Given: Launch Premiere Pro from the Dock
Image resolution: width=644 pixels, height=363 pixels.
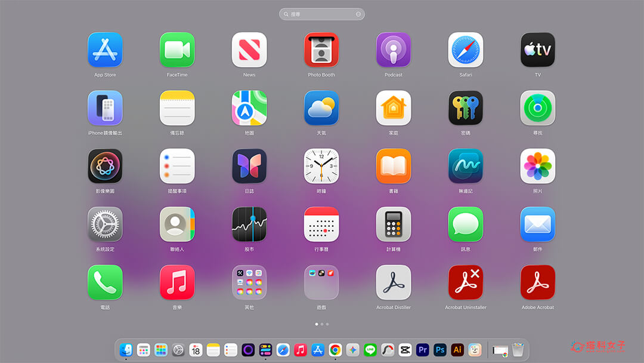Looking at the screenshot, I should coord(423,350).
